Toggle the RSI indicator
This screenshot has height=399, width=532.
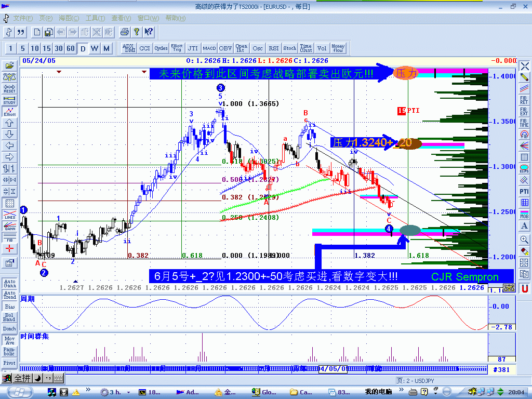(274, 48)
